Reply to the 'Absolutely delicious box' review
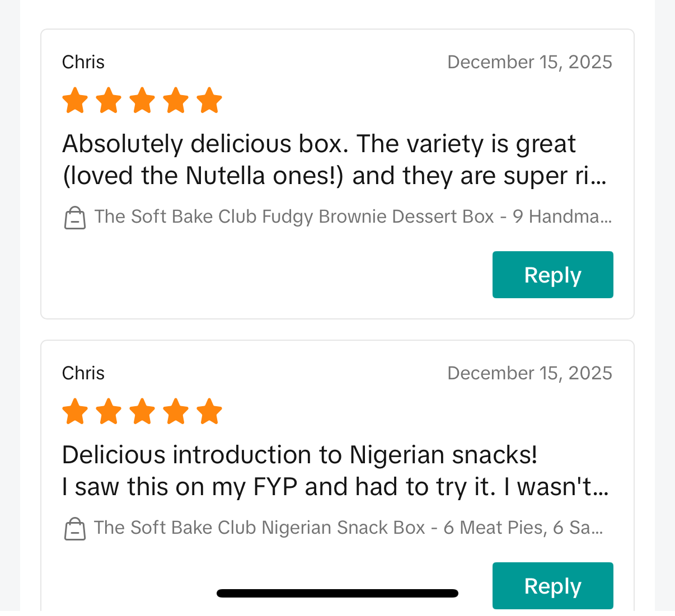This screenshot has height=616, width=675. [x=552, y=275]
